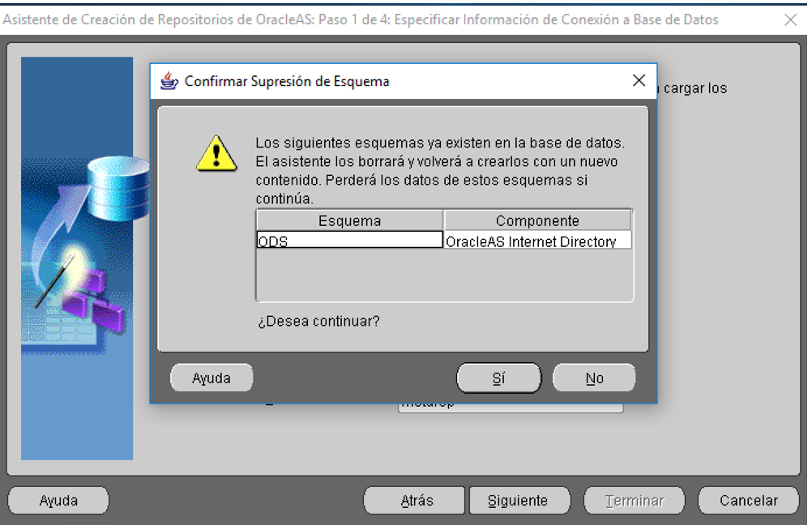Click the yellow warning triangle icon

tap(216, 153)
